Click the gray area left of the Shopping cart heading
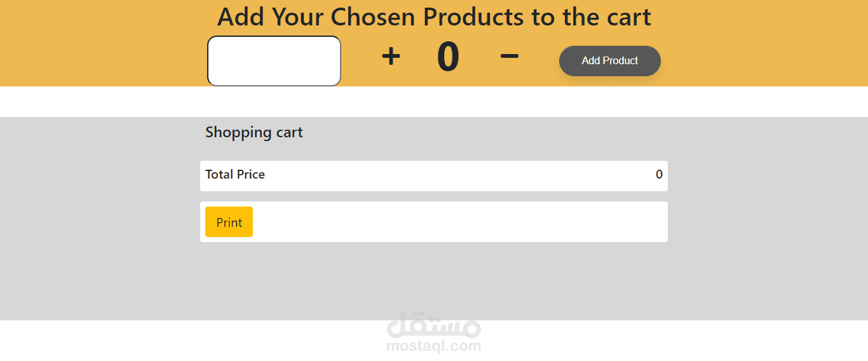The height and width of the screenshot is (361, 868). pyautogui.click(x=95, y=133)
